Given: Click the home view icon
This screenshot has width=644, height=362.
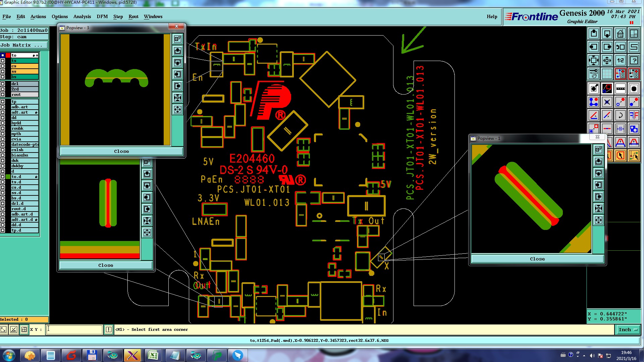Looking at the screenshot, I should coord(620,34).
